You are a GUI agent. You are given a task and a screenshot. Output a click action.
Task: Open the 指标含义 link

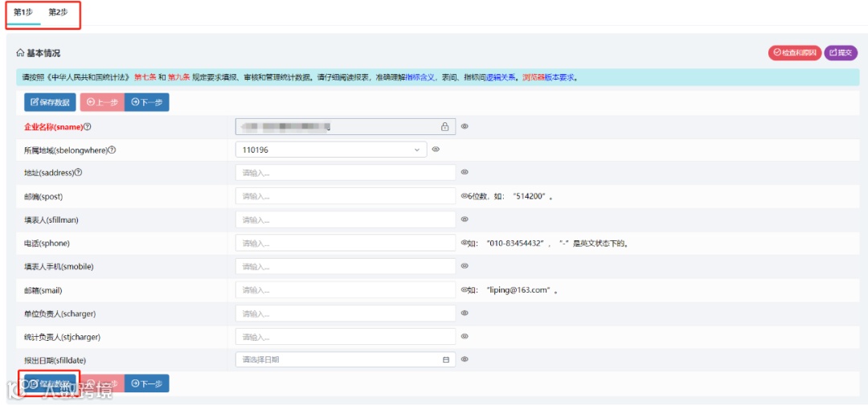[420, 77]
